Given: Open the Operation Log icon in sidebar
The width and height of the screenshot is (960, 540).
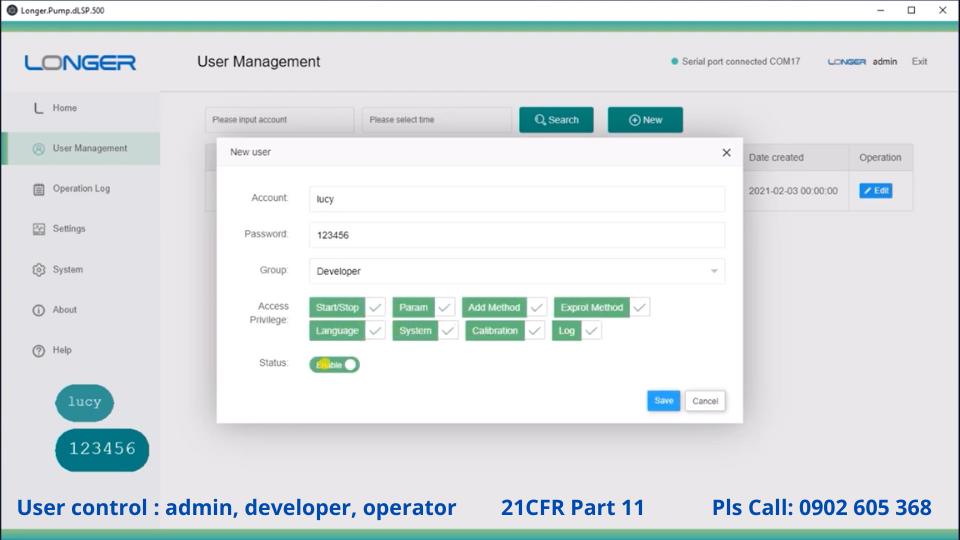Looking at the screenshot, I should pos(39,189).
